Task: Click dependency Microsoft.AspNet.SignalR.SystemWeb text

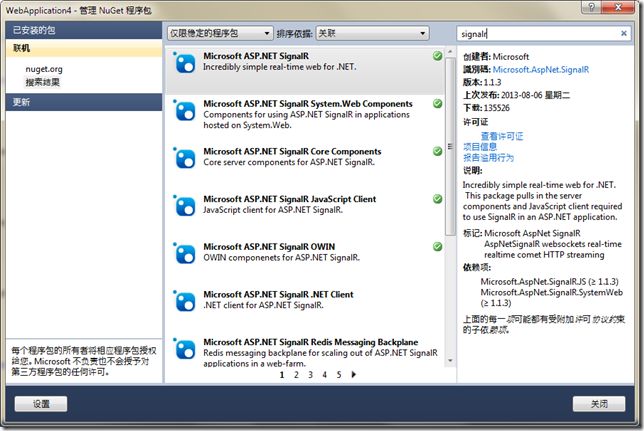Action: [x=552, y=292]
